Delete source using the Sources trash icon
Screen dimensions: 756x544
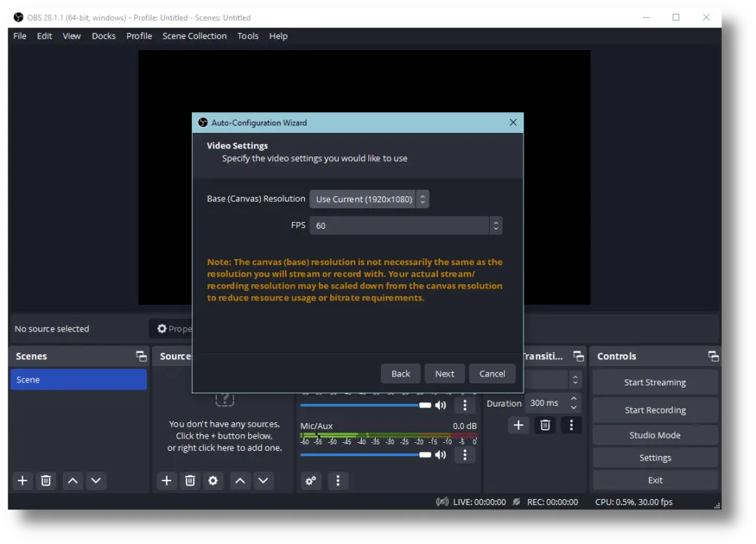coord(190,481)
